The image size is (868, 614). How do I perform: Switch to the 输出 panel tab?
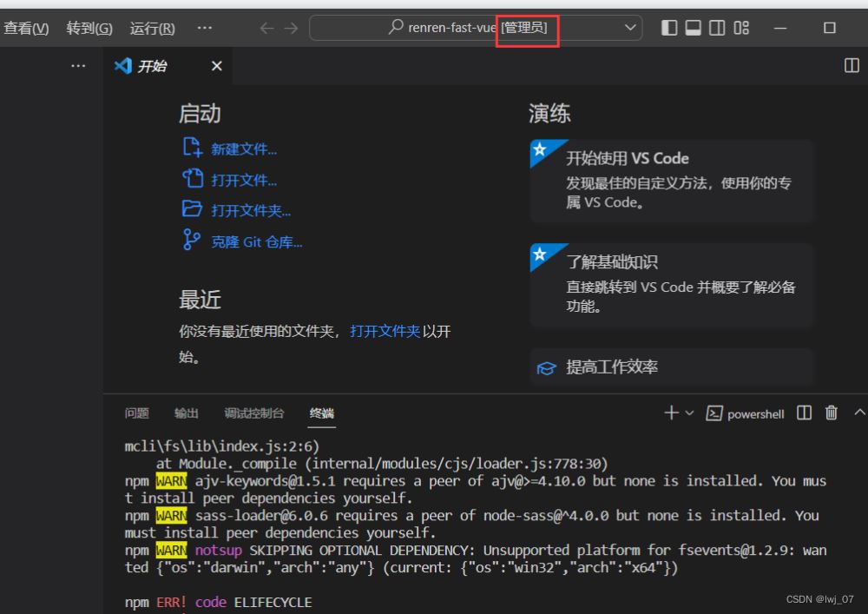186,413
